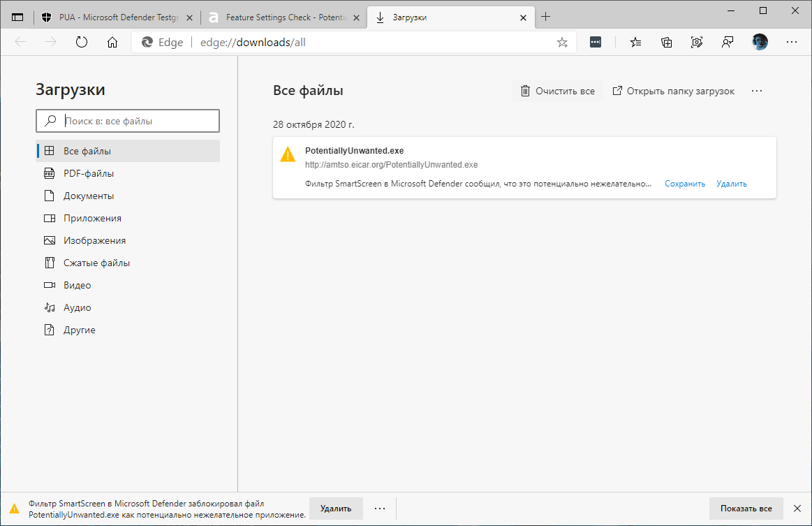Click Очистить все button
This screenshot has width=812, height=526.
[x=557, y=91]
